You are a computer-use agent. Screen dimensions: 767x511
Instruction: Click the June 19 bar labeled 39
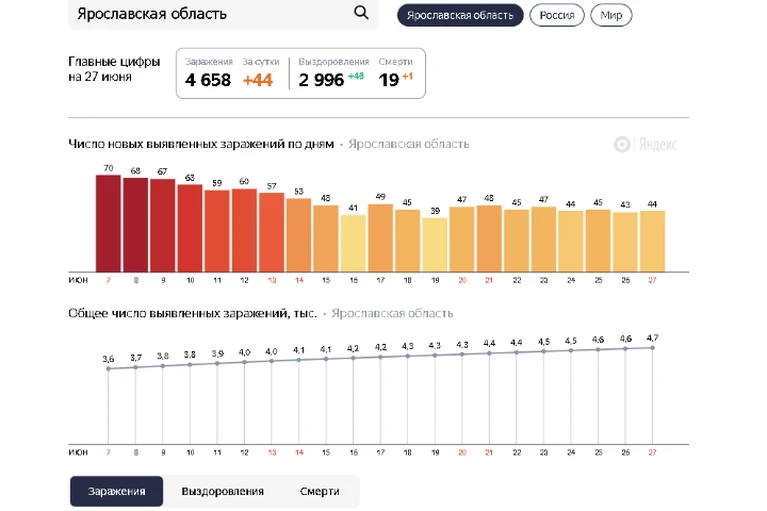point(435,245)
